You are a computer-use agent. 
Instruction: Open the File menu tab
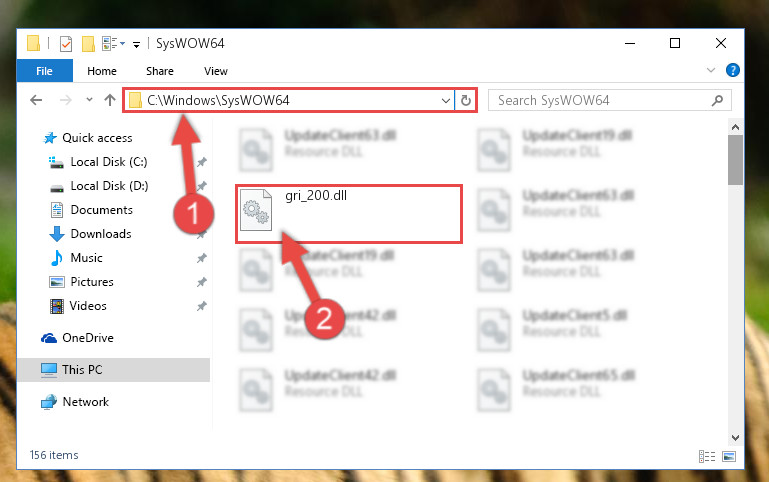click(x=45, y=71)
